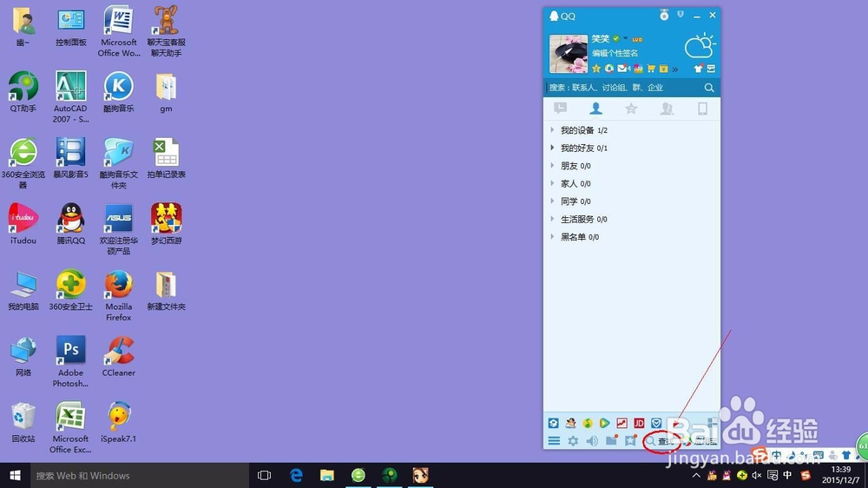This screenshot has width=868, height=488.
Task: Click user avatar photo in QQ
Action: 568,54
